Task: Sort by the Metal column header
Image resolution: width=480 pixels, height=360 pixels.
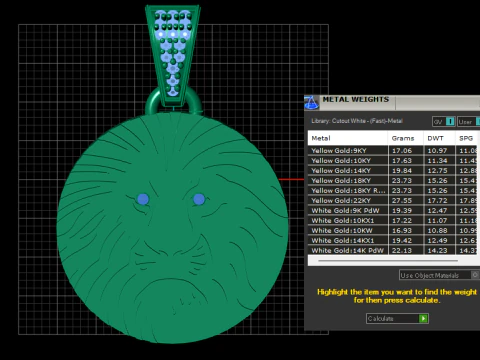Action: (x=348, y=138)
